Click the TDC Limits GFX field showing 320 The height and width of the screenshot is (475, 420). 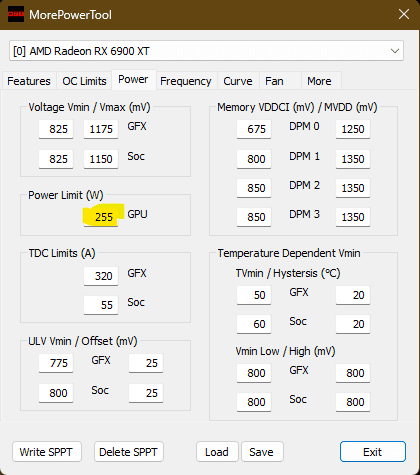tap(101, 276)
